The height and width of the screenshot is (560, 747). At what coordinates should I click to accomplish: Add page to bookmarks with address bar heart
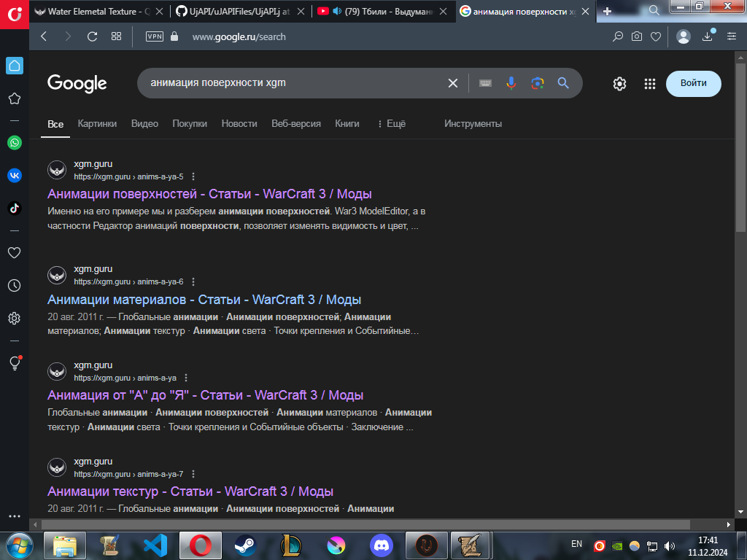656,36
